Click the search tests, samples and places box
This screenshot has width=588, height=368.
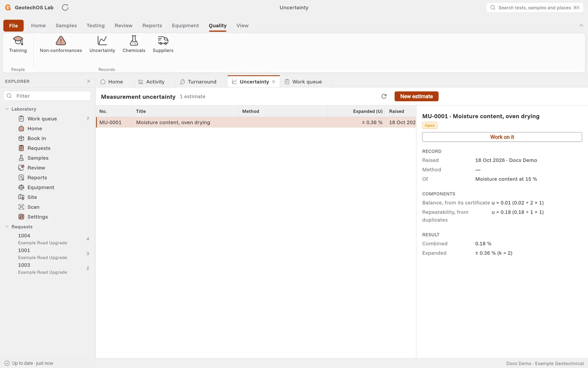click(x=535, y=7)
